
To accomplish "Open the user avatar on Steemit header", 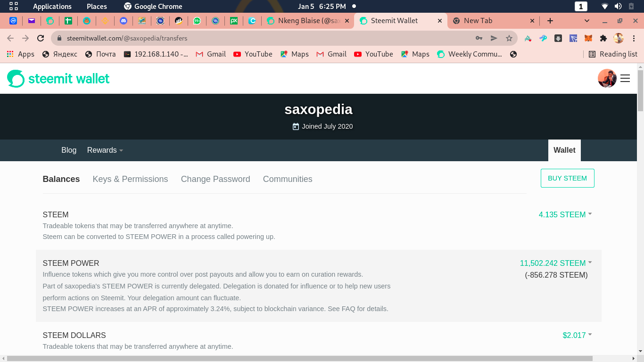I will click(607, 78).
